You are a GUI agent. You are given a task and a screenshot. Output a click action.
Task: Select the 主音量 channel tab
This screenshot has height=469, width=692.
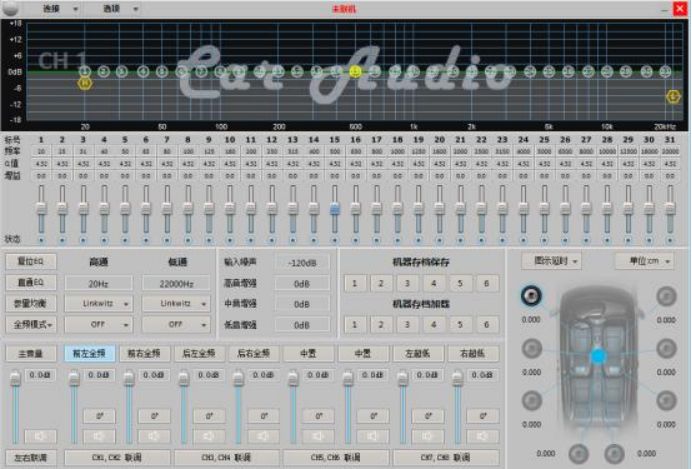point(31,353)
